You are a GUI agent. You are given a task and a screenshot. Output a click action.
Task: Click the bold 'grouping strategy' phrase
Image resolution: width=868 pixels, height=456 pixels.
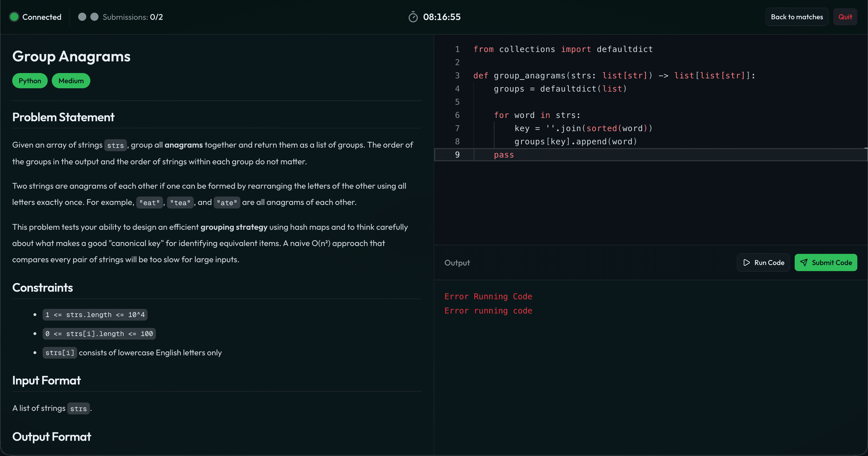pos(234,227)
